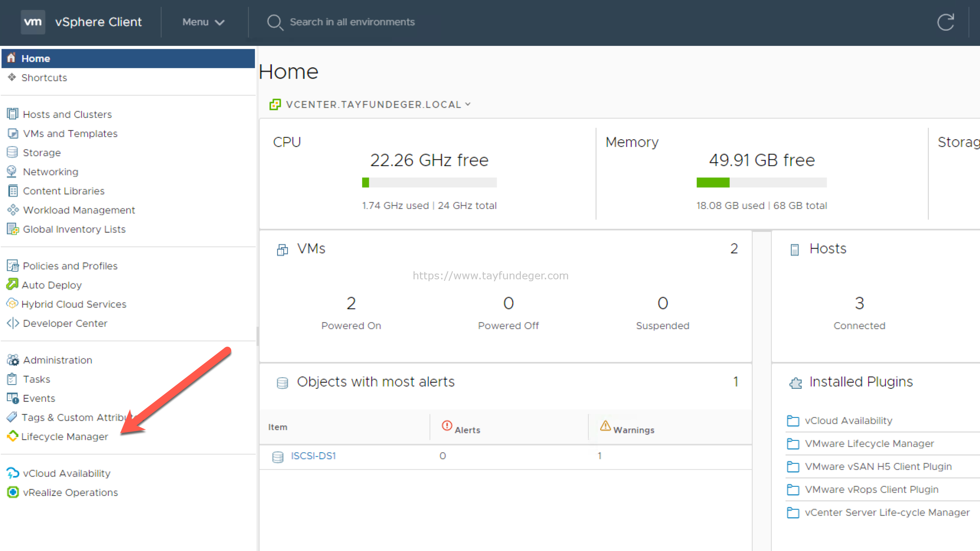Click the Hybrid Cloud Services icon
This screenshot has height=551, width=980.
click(12, 304)
